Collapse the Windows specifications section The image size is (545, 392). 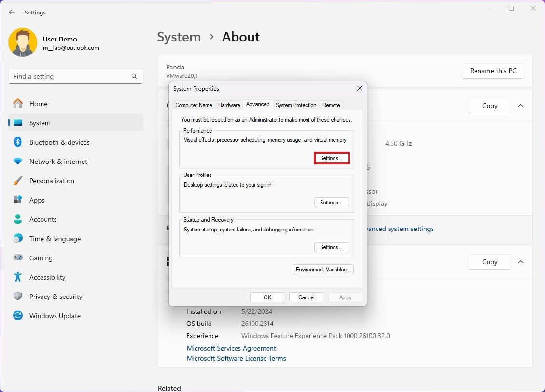pos(520,262)
